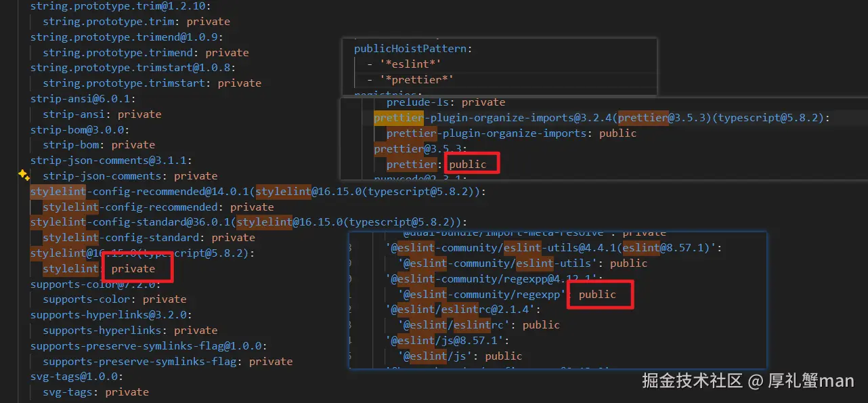Select the '@eslint/js@8.57.1' key line

pos(448,341)
